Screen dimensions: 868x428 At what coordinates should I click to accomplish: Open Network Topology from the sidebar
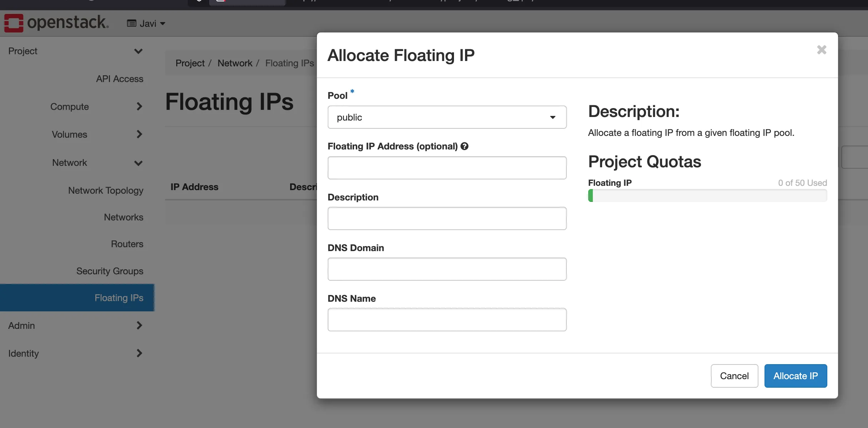(106, 190)
